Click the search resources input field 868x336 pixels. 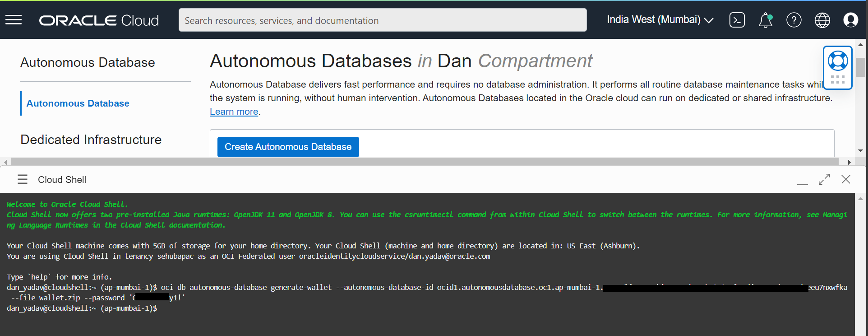pos(383,20)
